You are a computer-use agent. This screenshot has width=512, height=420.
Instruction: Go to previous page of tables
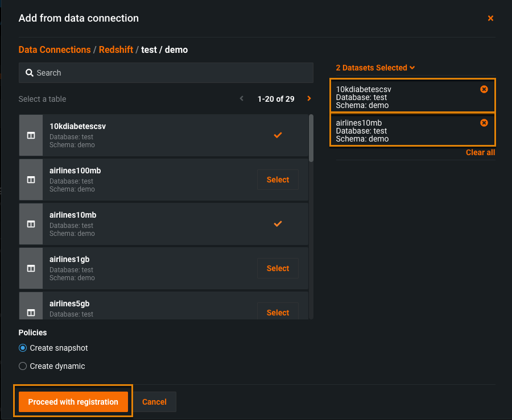coord(242,99)
